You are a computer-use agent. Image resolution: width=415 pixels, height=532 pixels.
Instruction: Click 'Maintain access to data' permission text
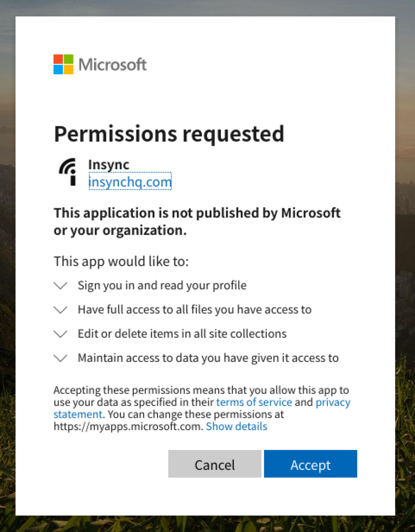pos(208,358)
